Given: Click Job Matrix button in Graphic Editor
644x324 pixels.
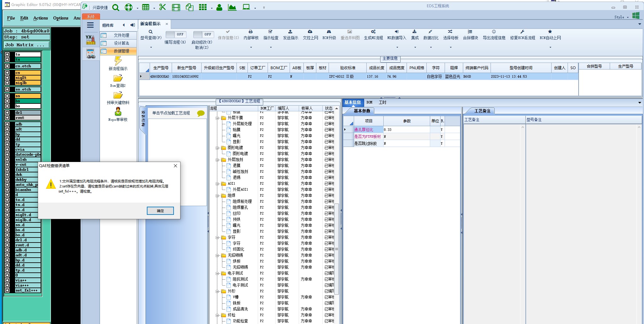Looking at the screenshot, I should point(27,45).
